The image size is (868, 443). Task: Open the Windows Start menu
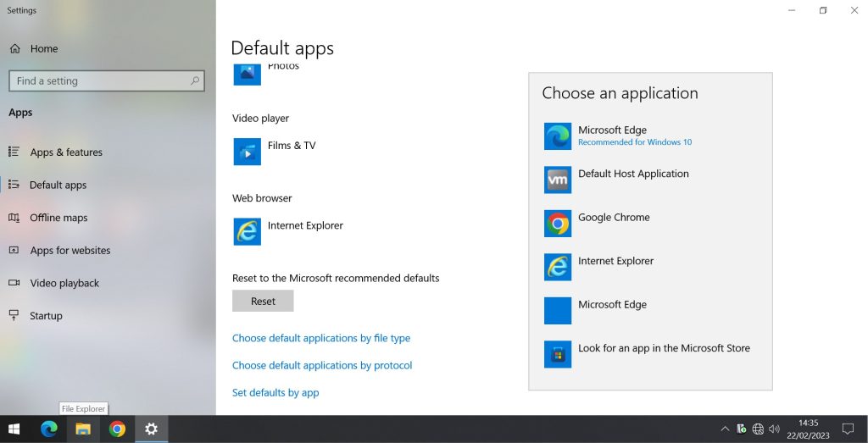15,429
